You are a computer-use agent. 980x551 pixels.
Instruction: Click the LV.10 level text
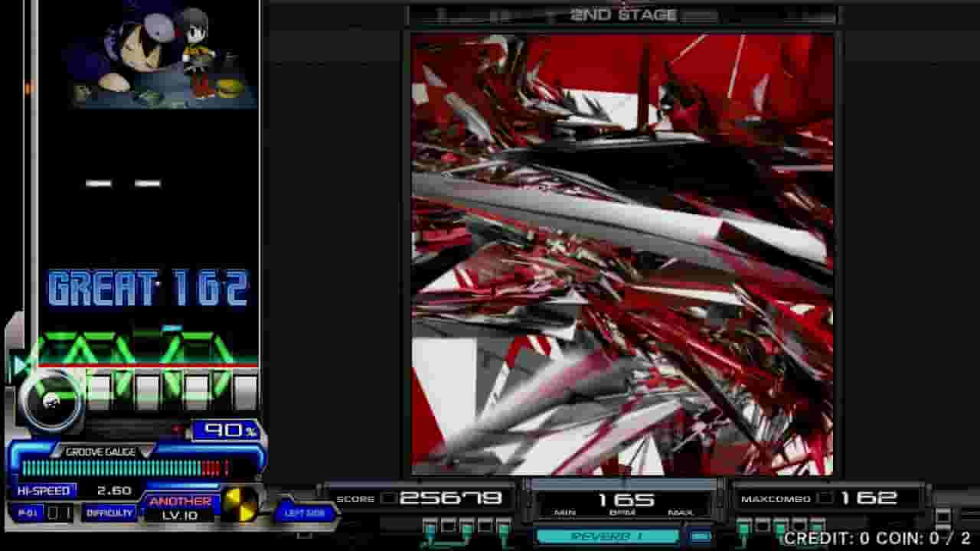point(180,515)
